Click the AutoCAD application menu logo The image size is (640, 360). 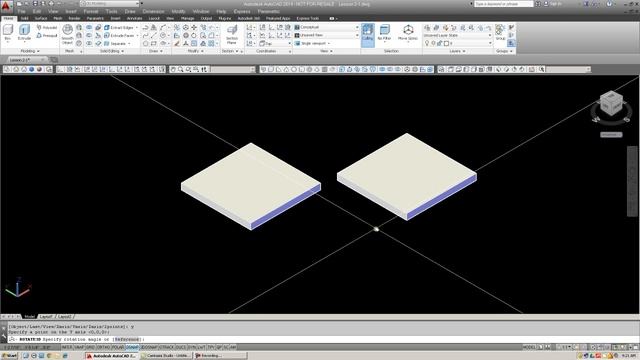[6, 6]
